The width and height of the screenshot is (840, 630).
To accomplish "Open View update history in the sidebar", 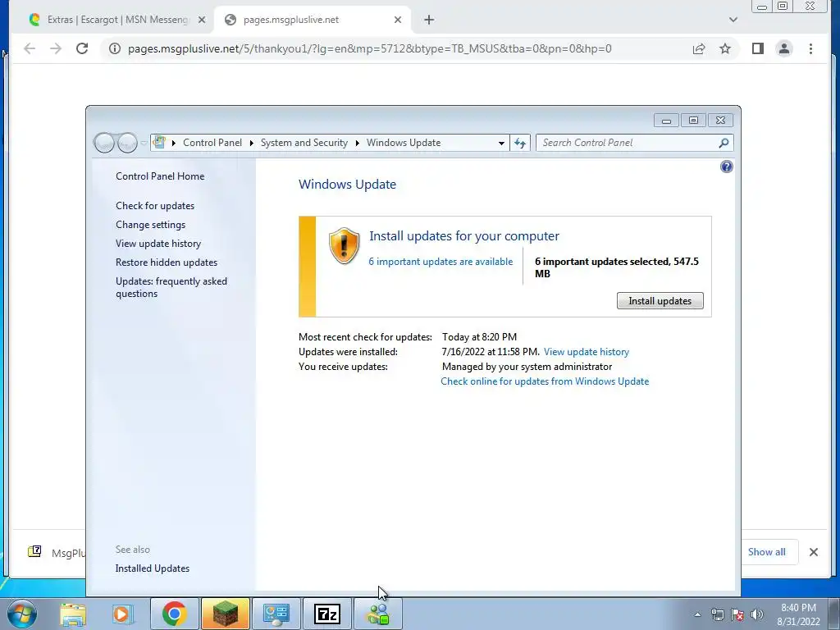I will point(158,243).
